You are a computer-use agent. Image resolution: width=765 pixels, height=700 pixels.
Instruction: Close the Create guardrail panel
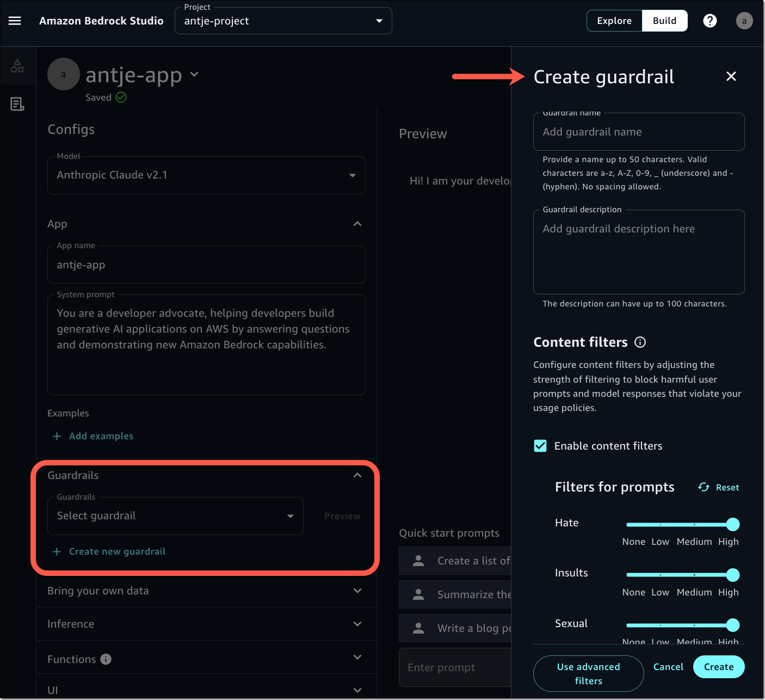tap(731, 76)
